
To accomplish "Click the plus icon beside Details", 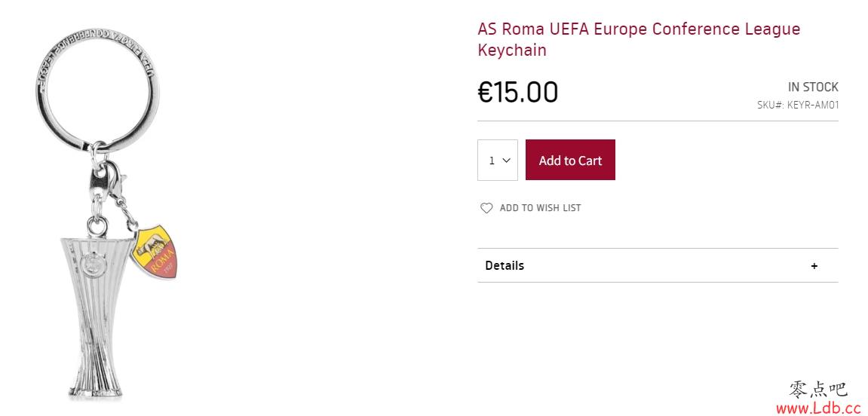I will (814, 265).
